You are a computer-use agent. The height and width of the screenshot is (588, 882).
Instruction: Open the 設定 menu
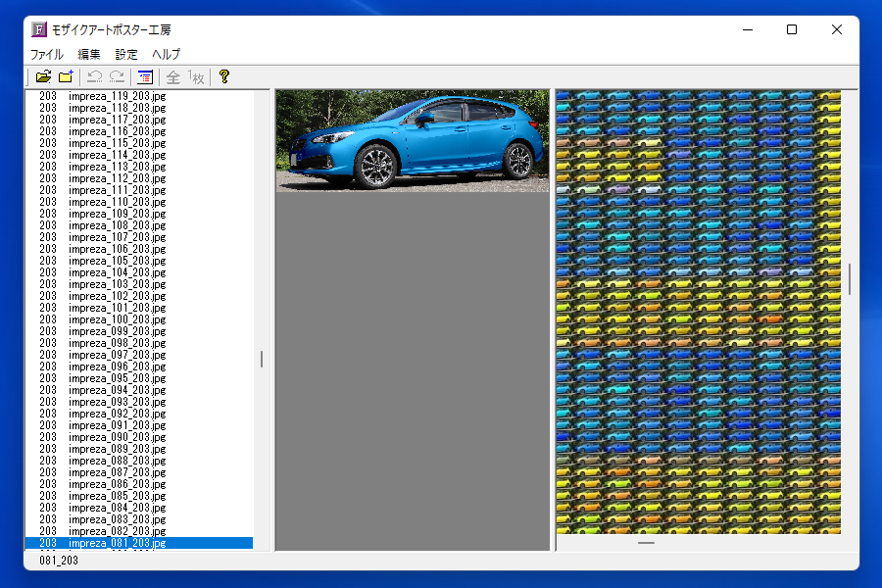126,55
